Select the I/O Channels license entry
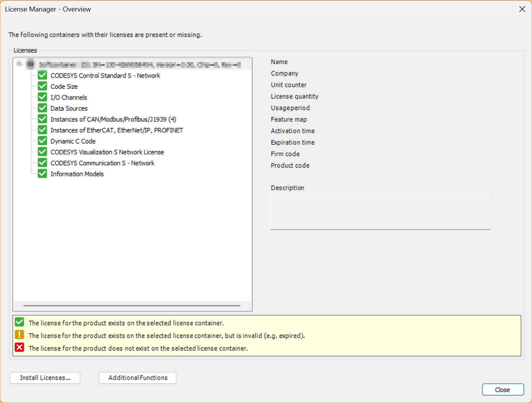The height and width of the screenshot is (403, 532). pos(69,97)
